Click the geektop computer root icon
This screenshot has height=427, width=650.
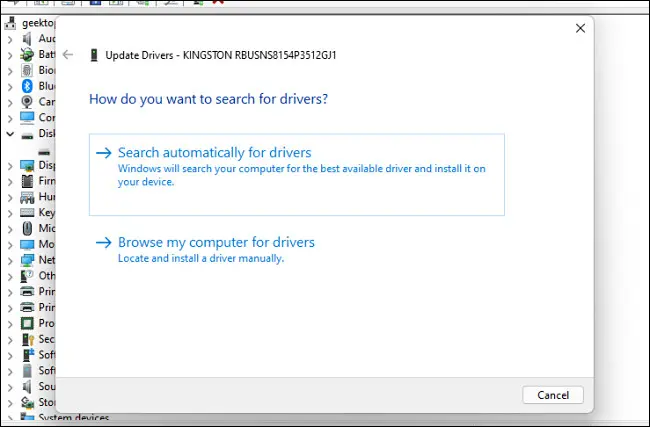pyautogui.click(x=10, y=23)
